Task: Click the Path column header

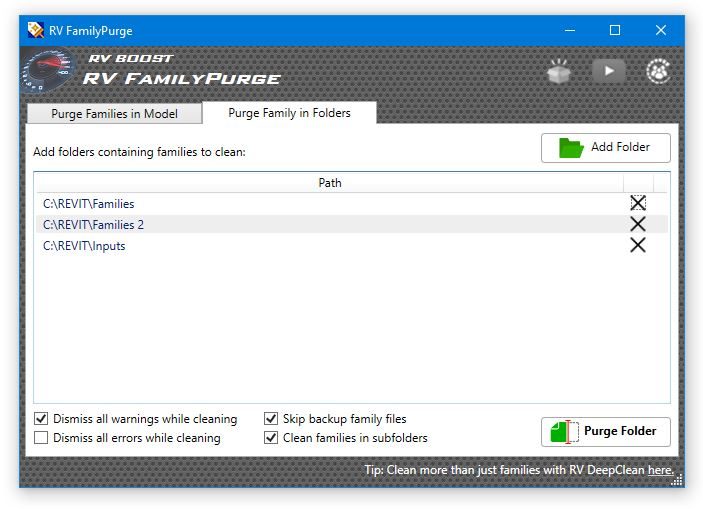Action: pos(330,183)
